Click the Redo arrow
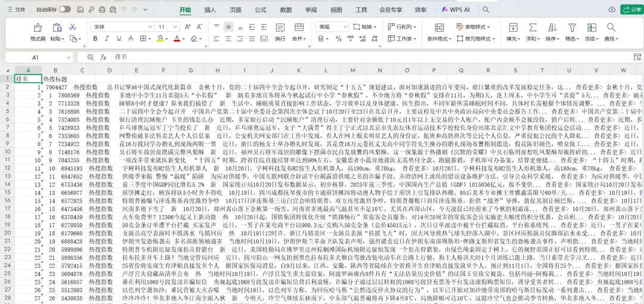 click(x=134, y=10)
